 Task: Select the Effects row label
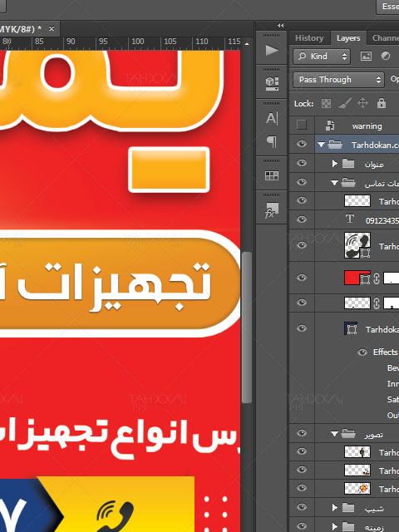[385, 352]
